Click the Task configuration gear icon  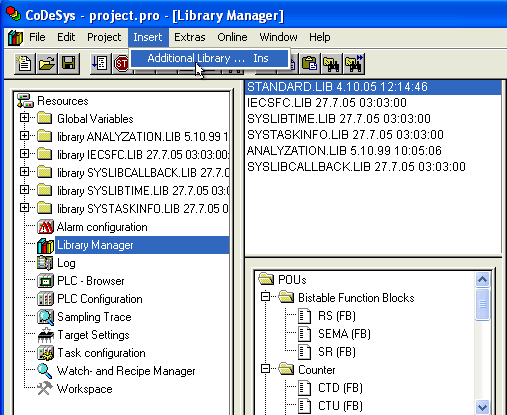tap(45, 353)
